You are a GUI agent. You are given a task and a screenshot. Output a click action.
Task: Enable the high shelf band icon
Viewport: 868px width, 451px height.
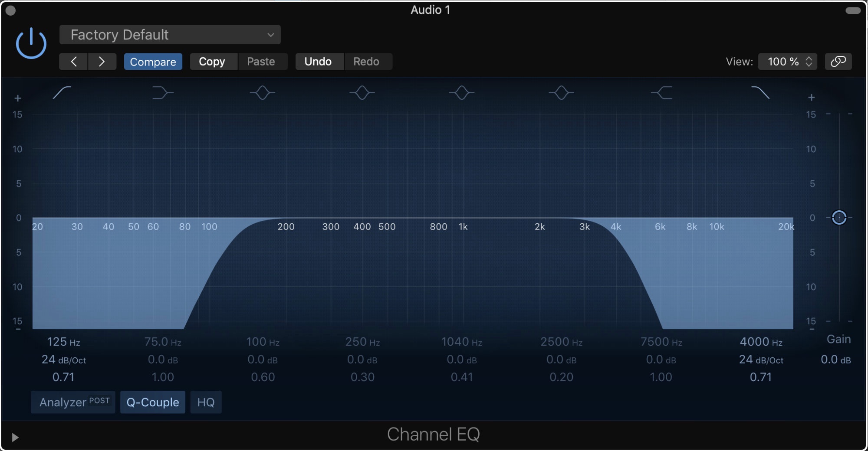point(661,92)
